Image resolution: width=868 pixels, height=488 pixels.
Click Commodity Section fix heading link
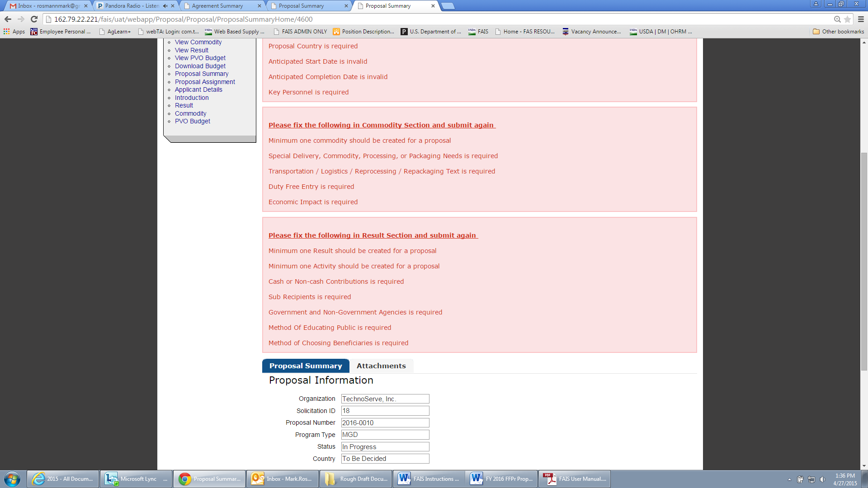(x=382, y=125)
